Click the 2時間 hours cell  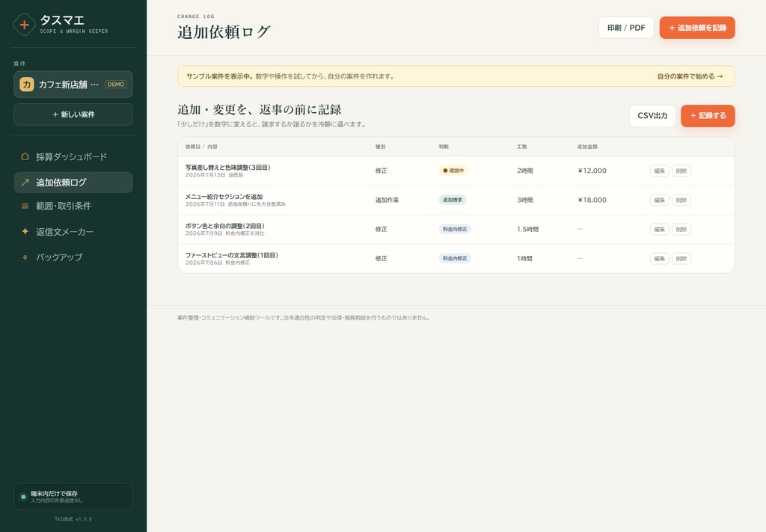click(x=524, y=171)
